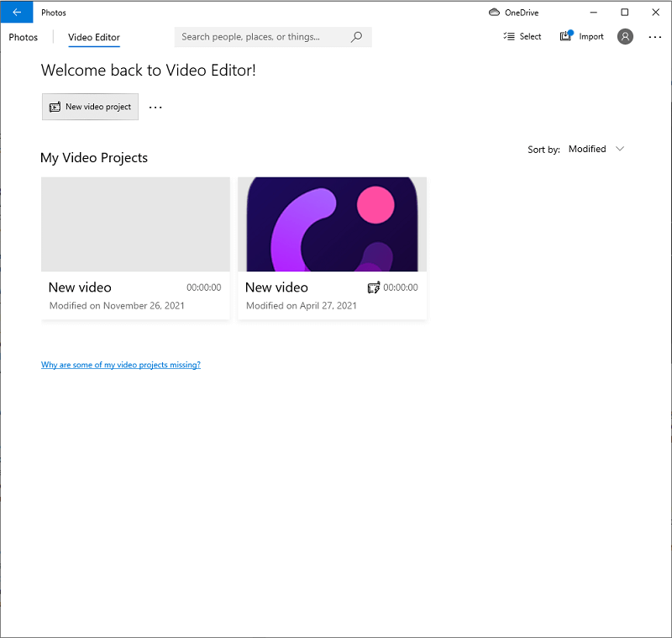The height and width of the screenshot is (638, 672).
Task: Click the 'My Video Projects' heading
Action: click(94, 158)
